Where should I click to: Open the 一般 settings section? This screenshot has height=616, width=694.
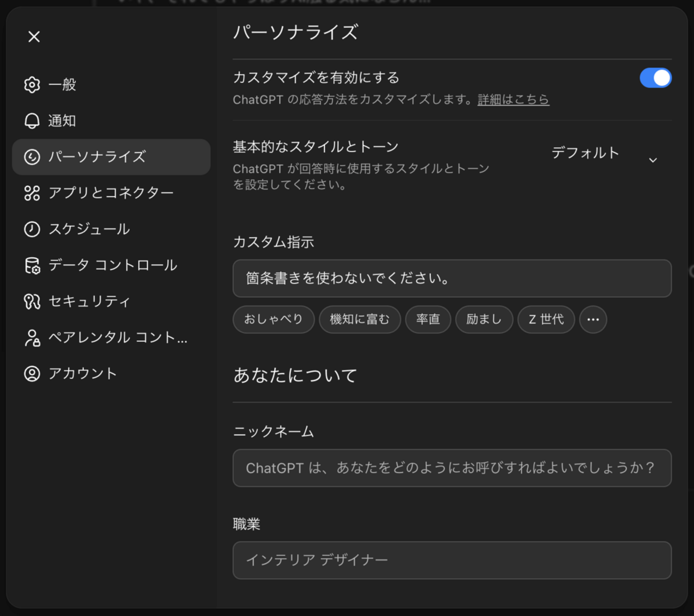[x=111, y=84]
